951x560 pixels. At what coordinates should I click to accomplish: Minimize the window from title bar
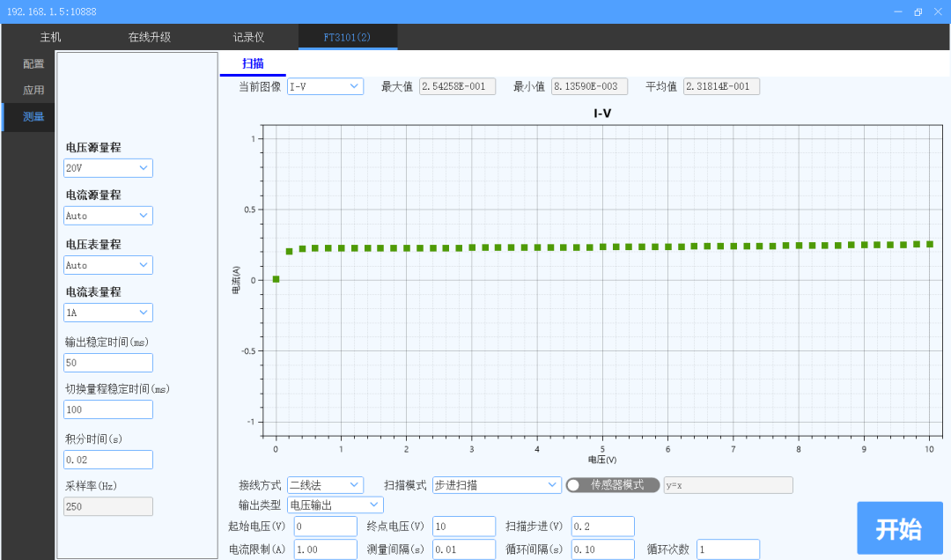coord(898,11)
